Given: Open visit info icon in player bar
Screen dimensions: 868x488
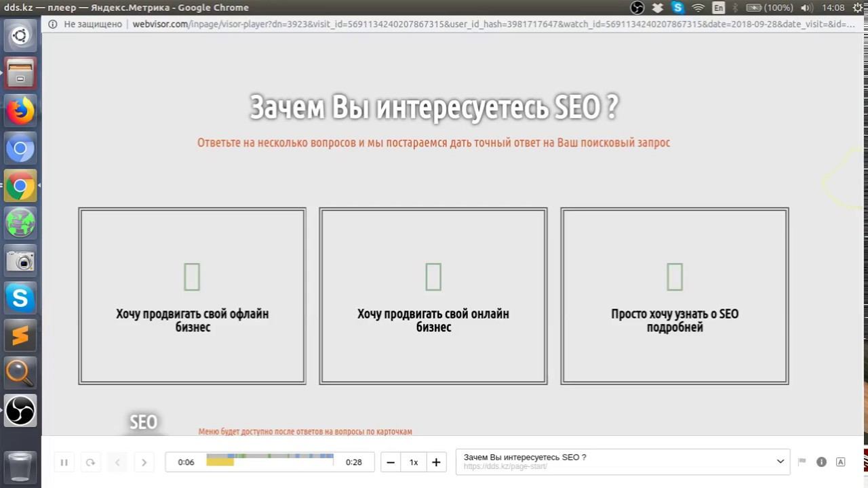Looking at the screenshot, I should 821,462.
